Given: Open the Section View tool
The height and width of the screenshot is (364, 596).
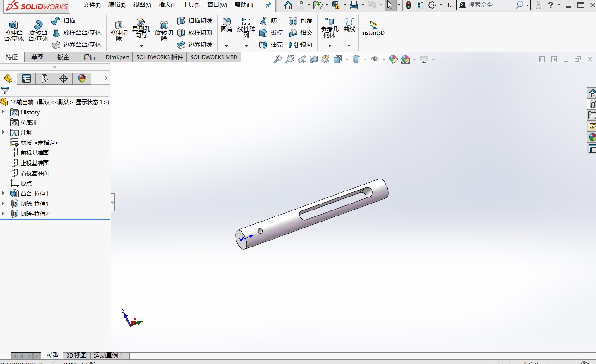Looking at the screenshot, I should [x=314, y=59].
